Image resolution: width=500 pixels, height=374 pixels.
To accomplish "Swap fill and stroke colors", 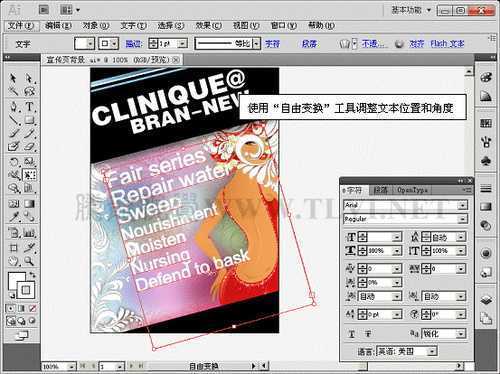I will point(32,275).
